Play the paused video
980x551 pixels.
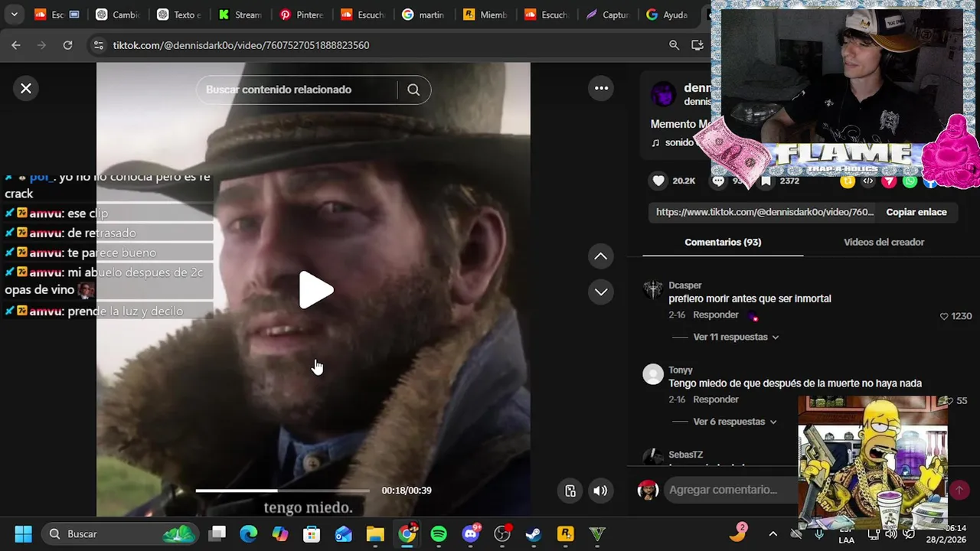(x=315, y=290)
